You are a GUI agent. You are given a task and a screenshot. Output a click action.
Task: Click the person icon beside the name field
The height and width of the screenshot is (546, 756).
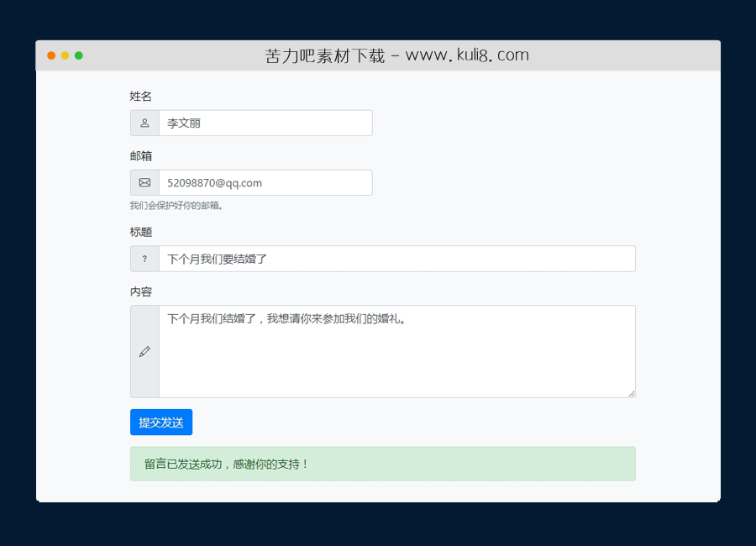point(144,123)
